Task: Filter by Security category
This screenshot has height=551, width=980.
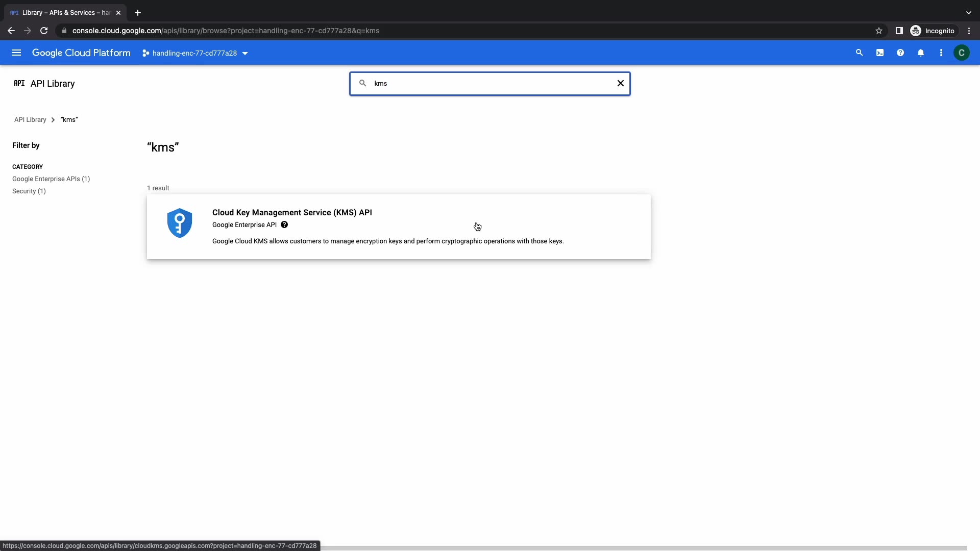Action: (29, 191)
